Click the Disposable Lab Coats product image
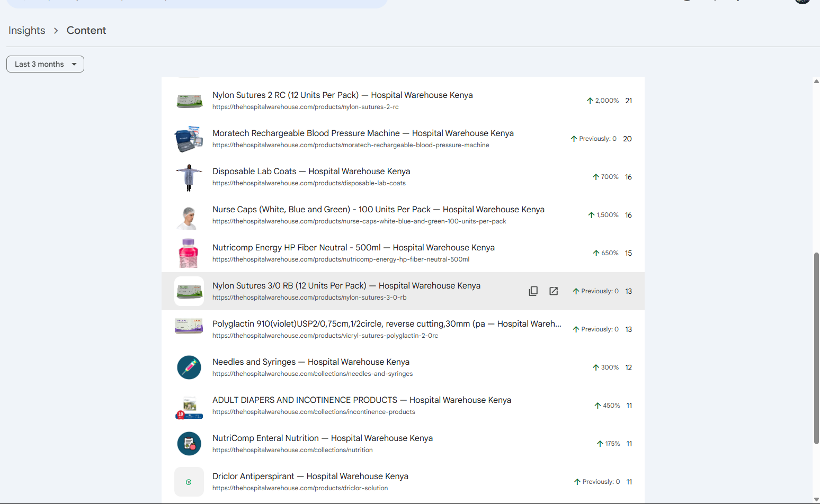This screenshot has height=504, width=820. point(189,177)
